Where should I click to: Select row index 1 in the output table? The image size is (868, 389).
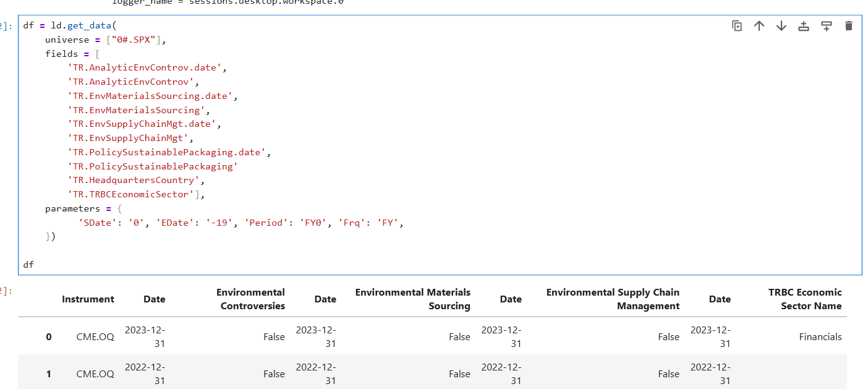(x=49, y=374)
